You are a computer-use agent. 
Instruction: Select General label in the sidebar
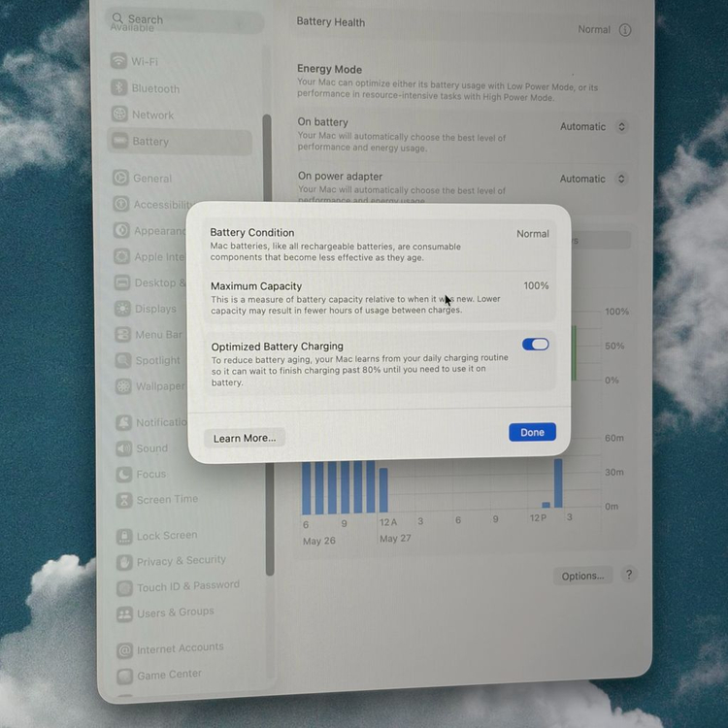pyautogui.click(x=152, y=179)
